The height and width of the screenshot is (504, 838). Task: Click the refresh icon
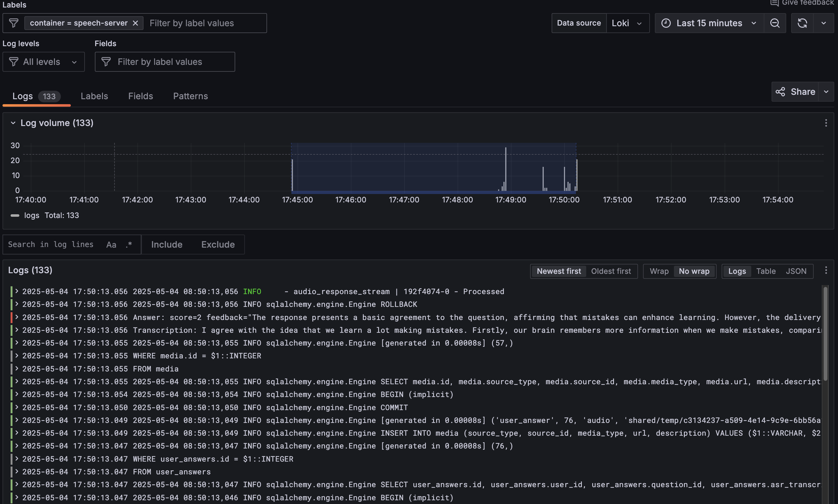tap(802, 23)
